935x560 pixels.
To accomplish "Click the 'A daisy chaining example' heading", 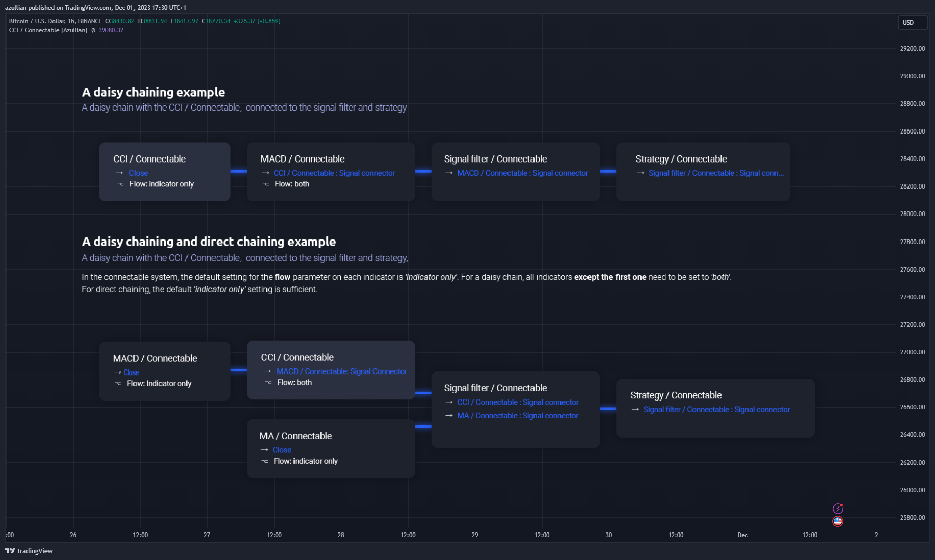I will point(153,92).
